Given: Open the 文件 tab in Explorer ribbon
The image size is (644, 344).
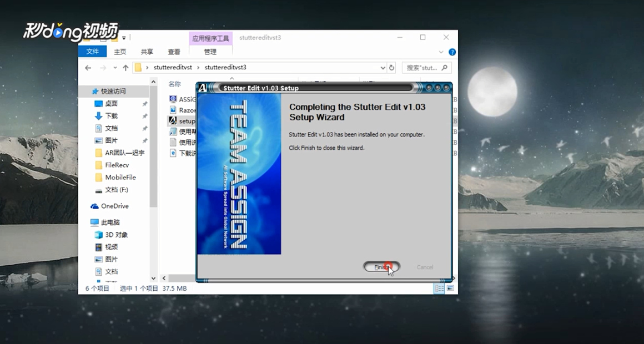Looking at the screenshot, I should click(92, 51).
